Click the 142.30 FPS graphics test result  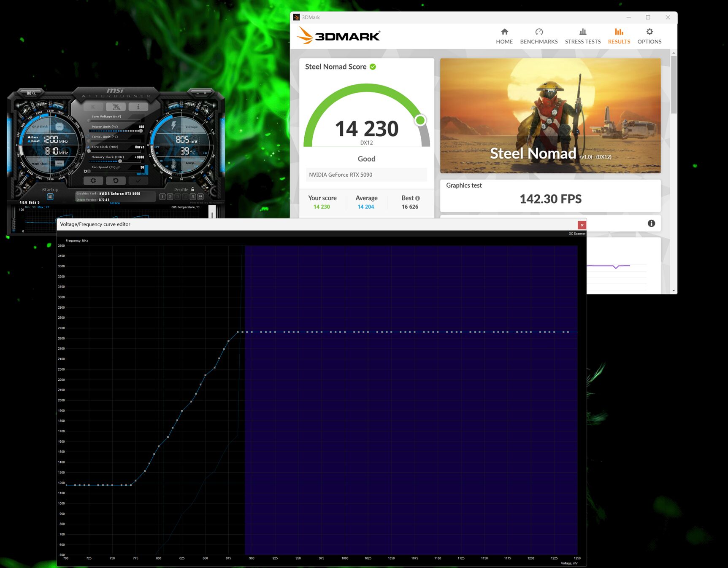pos(550,199)
